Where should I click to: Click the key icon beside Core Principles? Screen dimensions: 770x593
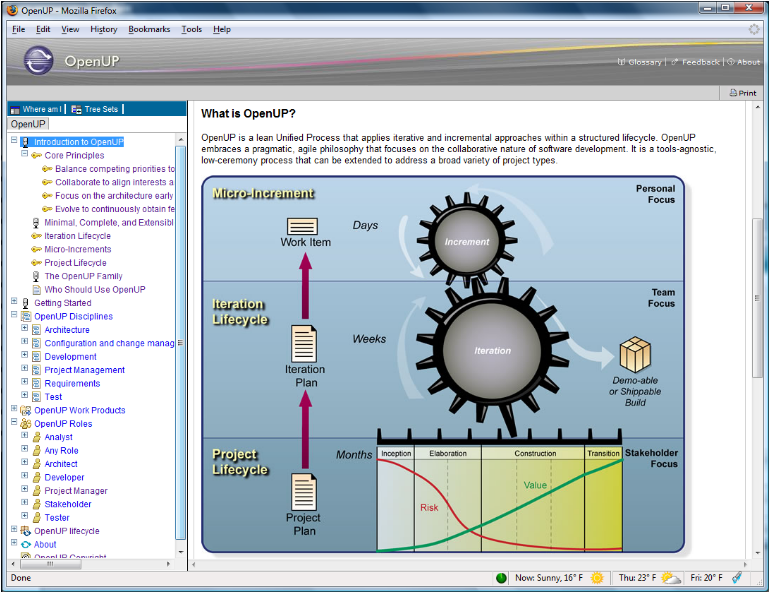click(x=36, y=156)
